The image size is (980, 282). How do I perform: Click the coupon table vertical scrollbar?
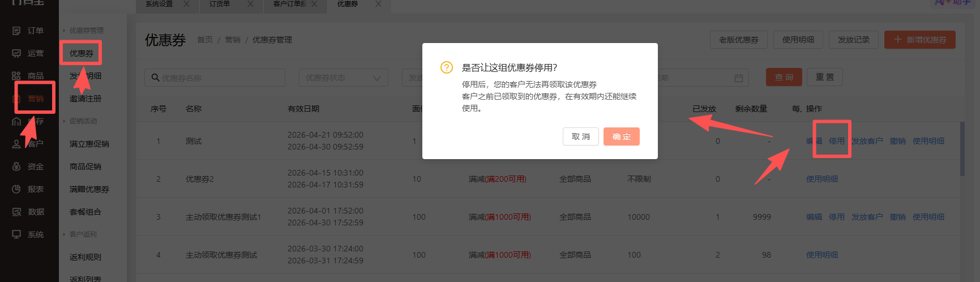point(962,149)
